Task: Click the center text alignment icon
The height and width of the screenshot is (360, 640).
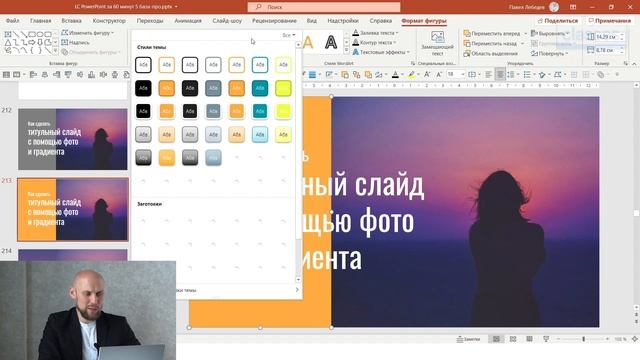Action: [500, 74]
